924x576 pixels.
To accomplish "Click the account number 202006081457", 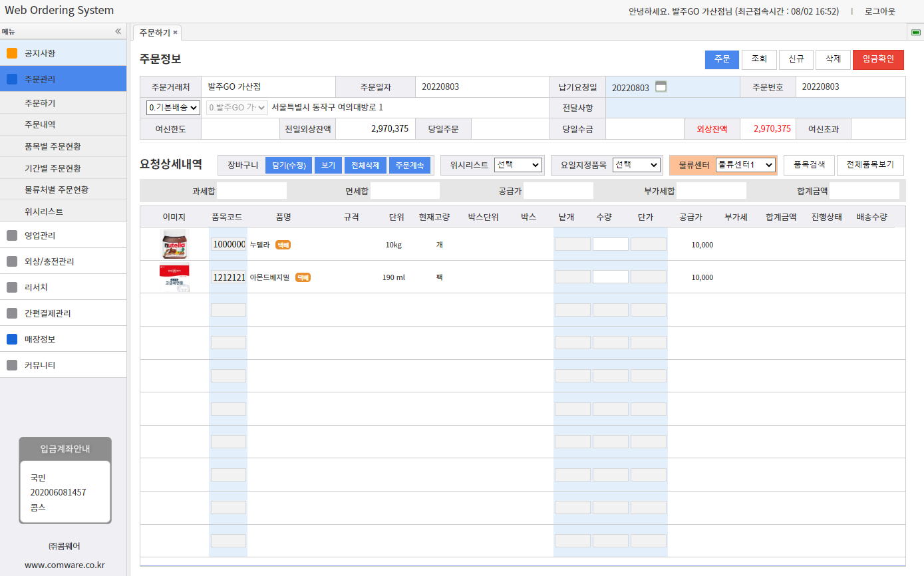I will tap(59, 492).
